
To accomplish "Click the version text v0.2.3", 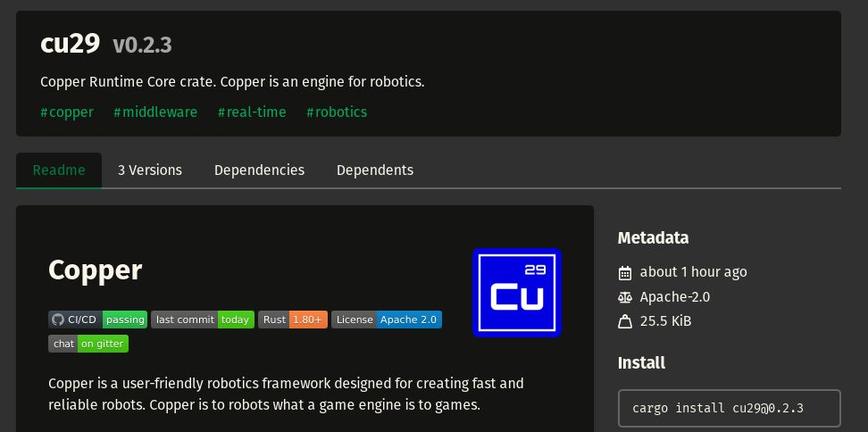I will [142, 46].
